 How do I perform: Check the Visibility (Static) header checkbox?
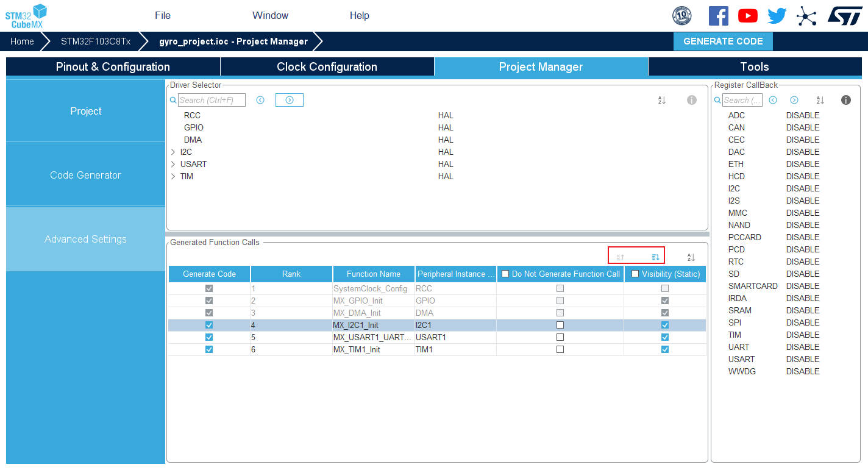(635, 274)
